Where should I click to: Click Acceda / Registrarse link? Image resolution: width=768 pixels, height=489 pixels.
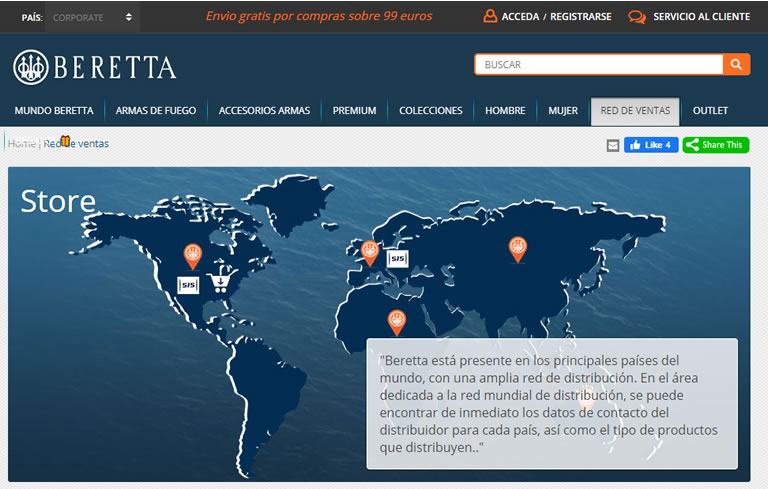(546, 17)
